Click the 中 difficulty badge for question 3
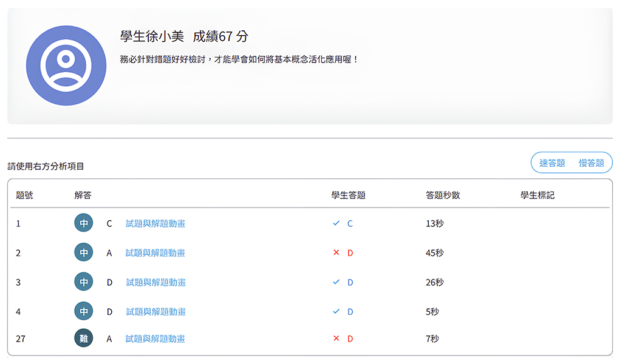This screenshot has width=622, height=364. click(84, 282)
